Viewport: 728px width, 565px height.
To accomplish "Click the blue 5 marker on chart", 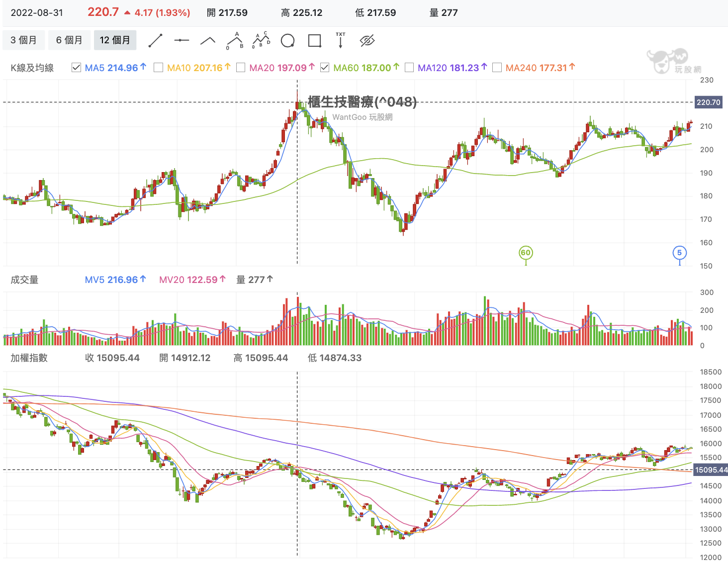I will click(679, 253).
